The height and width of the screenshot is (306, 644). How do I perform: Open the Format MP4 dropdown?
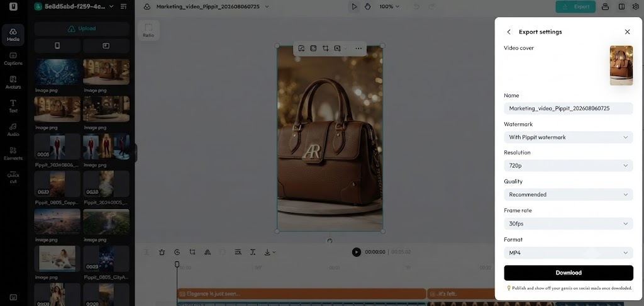click(x=569, y=253)
